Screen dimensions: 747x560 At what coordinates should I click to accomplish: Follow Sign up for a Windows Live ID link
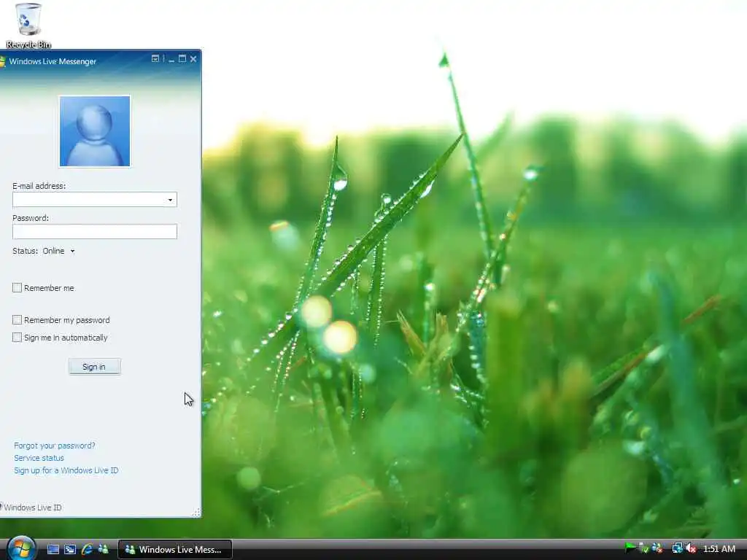pyautogui.click(x=66, y=470)
